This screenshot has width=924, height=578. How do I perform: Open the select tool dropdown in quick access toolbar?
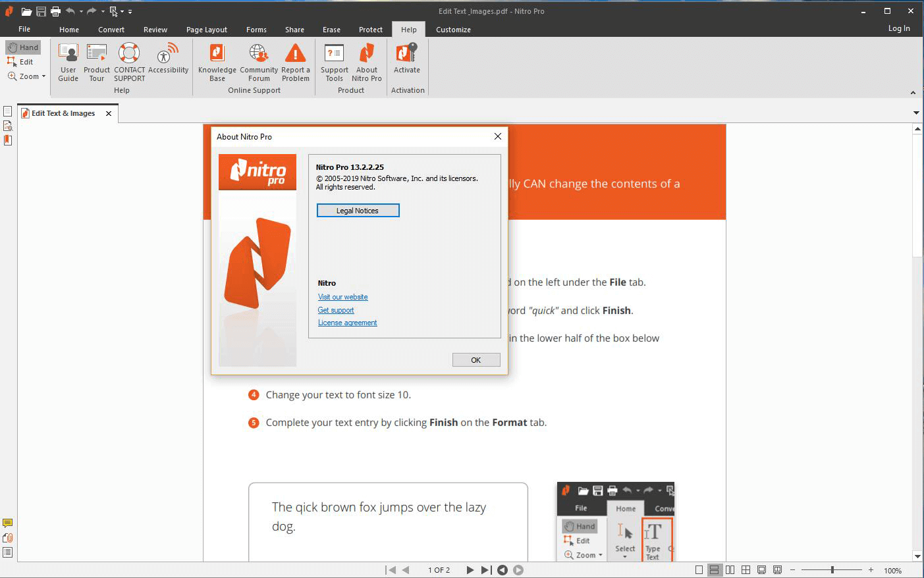[x=122, y=11]
